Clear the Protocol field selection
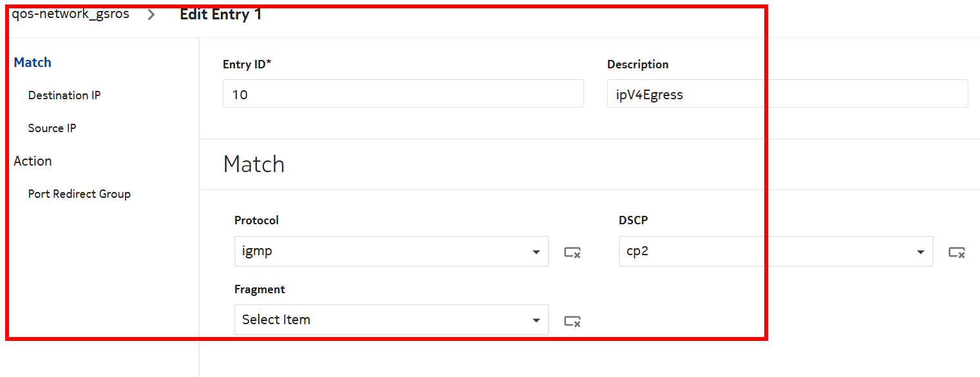The height and width of the screenshot is (377, 980). [572, 253]
